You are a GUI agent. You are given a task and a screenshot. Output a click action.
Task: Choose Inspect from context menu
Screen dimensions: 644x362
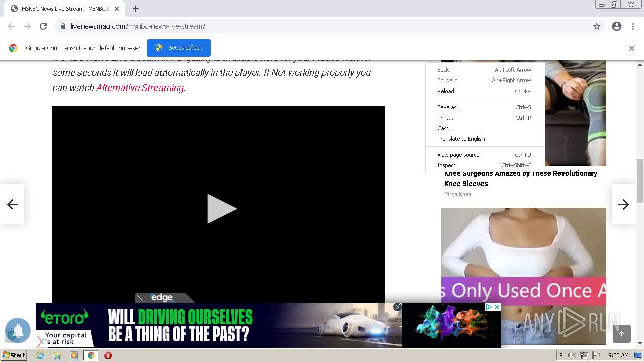[485, 165]
